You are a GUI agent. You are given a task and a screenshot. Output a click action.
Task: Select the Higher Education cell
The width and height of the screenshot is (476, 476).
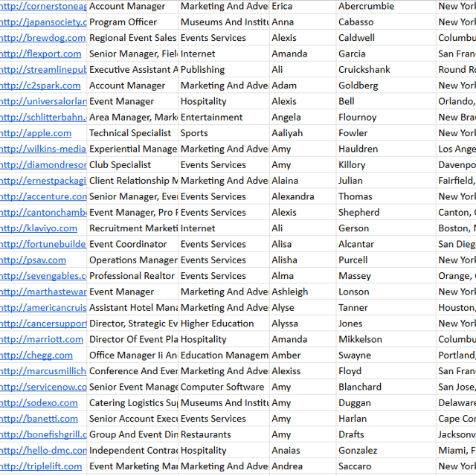pyautogui.click(x=224, y=324)
